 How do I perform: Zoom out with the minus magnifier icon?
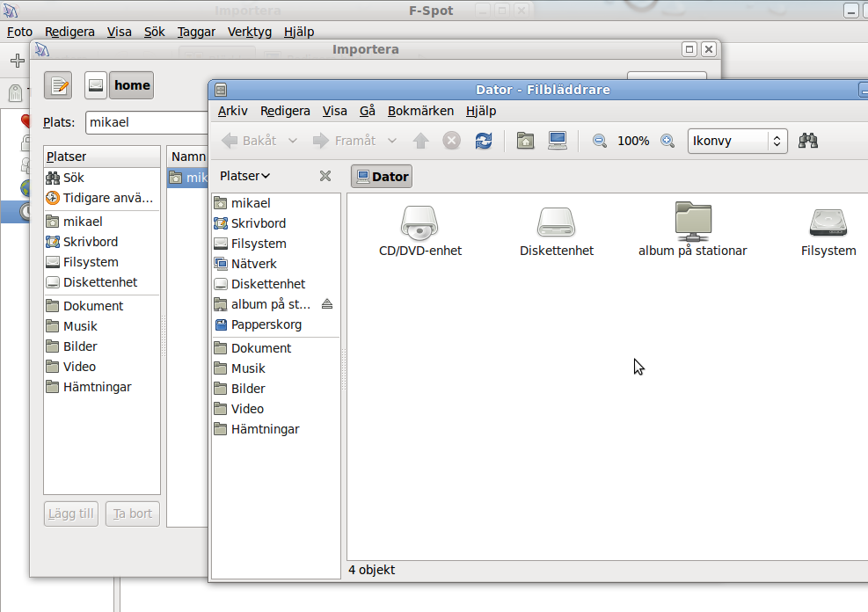point(600,141)
